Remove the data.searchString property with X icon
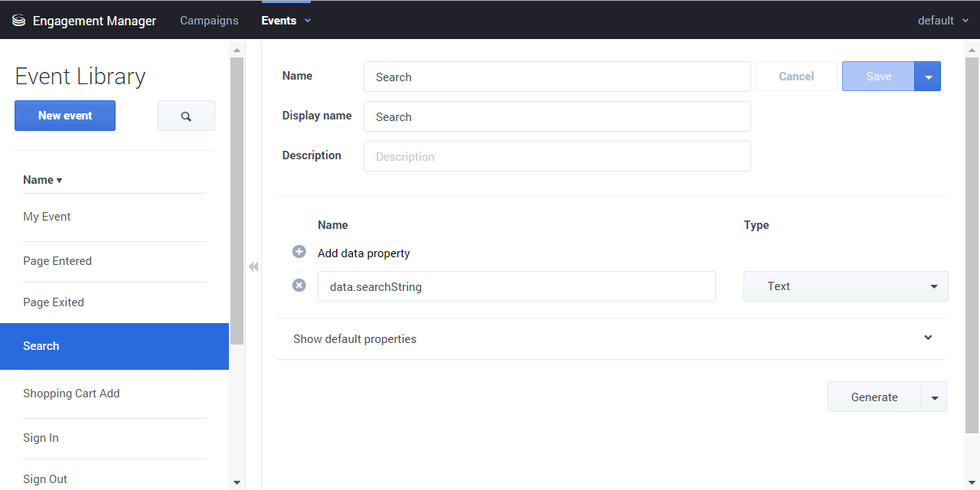Image resolution: width=980 pixels, height=490 pixels. pos(299,286)
